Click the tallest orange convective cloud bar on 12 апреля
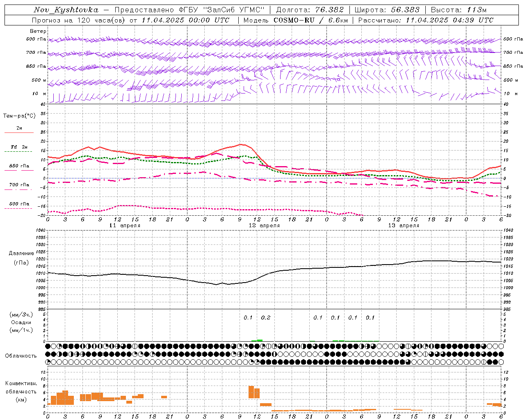The height and width of the screenshot is (420, 525). click(x=251, y=392)
